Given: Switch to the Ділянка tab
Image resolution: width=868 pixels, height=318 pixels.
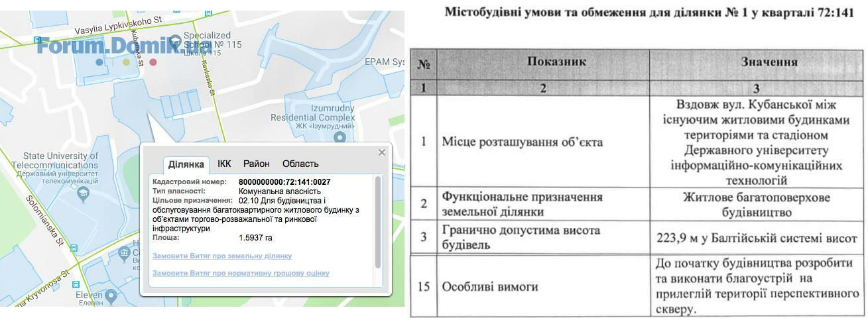Looking at the screenshot, I should (186, 164).
